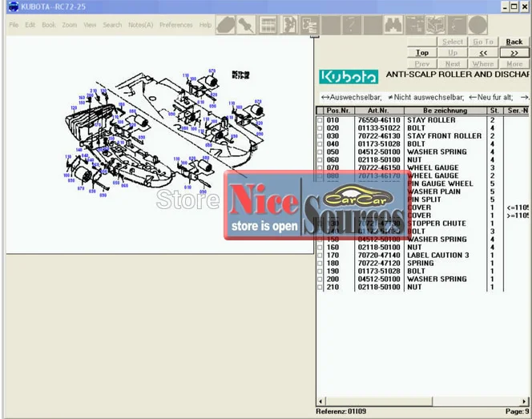Click the tree list toolbar icon
Viewport: 532px width, 419px height.
point(309,25)
